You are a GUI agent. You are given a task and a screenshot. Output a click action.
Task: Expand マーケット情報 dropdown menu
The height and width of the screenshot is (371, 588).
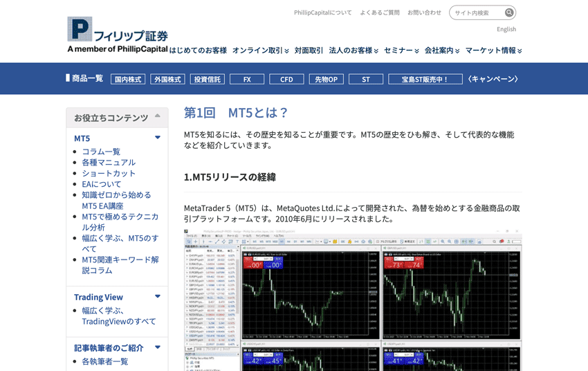tap(493, 51)
